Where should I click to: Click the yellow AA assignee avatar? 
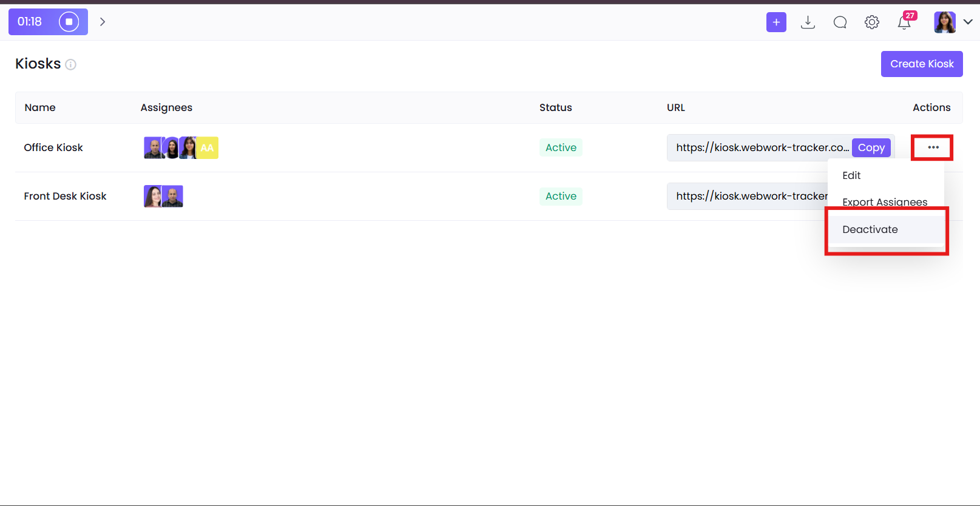tap(208, 147)
